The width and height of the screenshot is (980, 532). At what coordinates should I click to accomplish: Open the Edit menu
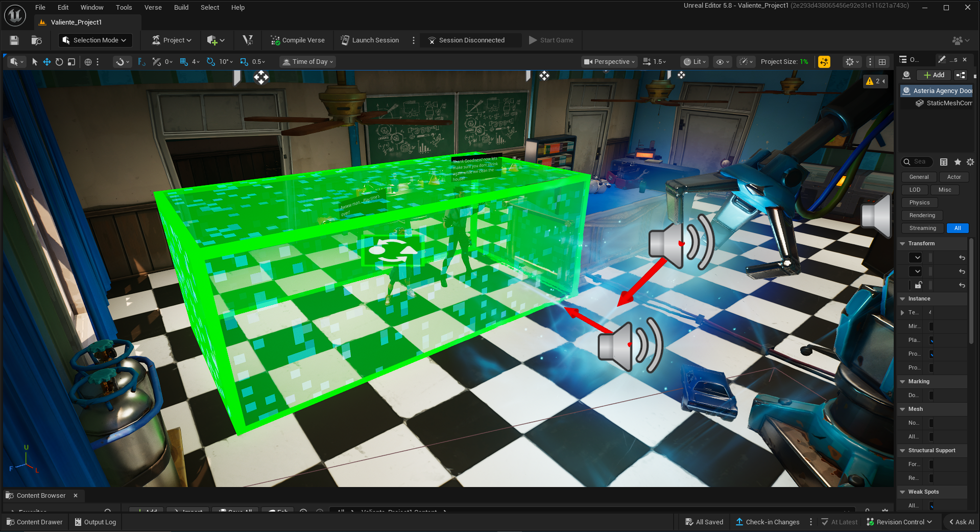(x=63, y=8)
